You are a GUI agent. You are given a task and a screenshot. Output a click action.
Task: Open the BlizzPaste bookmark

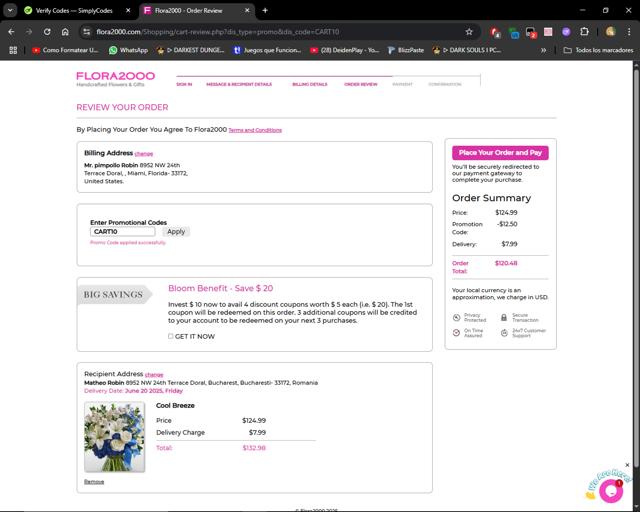(x=405, y=50)
